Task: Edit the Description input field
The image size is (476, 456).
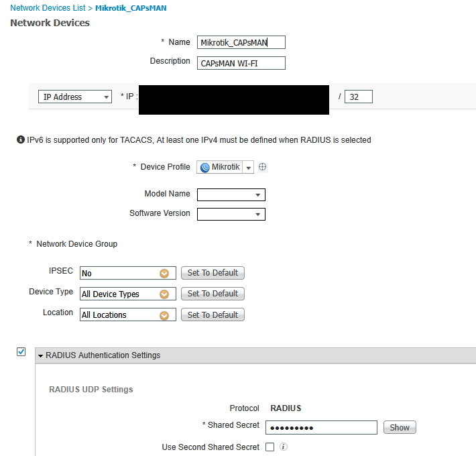Action: (x=241, y=63)
